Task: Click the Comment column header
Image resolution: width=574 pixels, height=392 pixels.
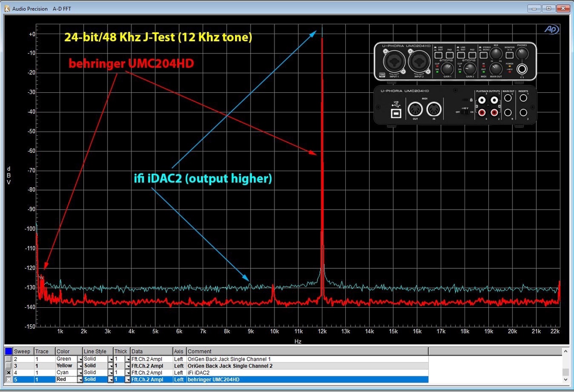Action: point(307,351)
